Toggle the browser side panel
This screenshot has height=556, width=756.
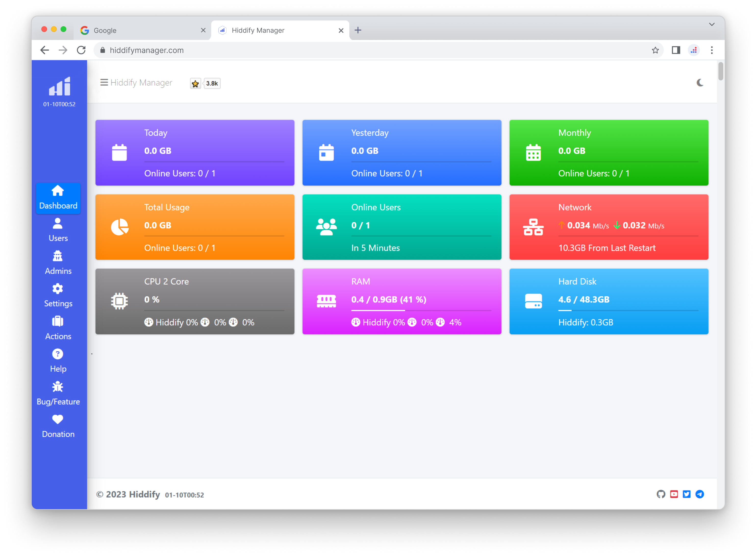tap(676, 50)
